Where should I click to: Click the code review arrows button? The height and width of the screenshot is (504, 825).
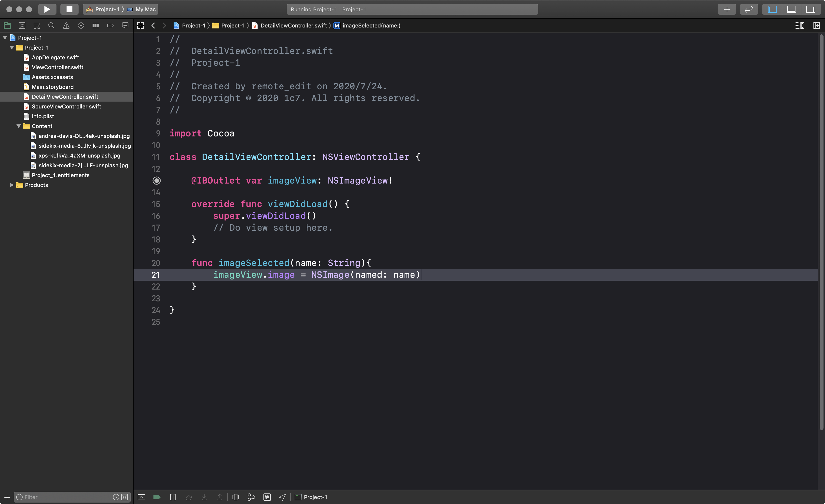[749, 9]
